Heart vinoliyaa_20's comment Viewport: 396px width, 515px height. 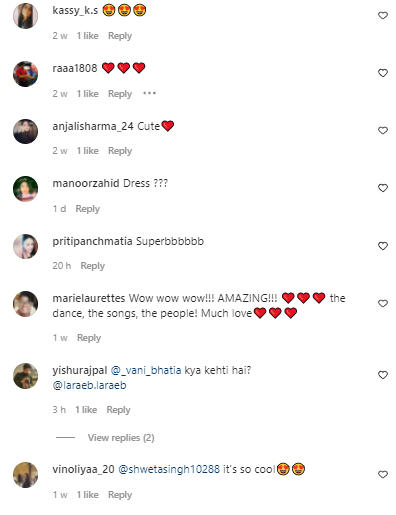tap(383, 474)
